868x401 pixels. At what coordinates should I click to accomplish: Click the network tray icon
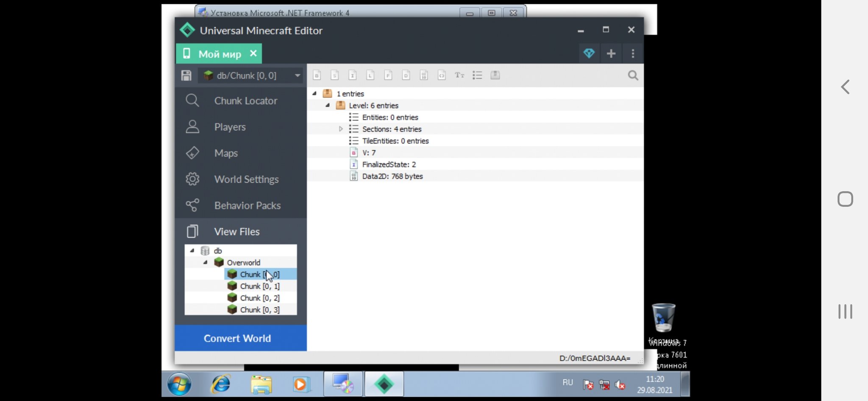[604, 384]
